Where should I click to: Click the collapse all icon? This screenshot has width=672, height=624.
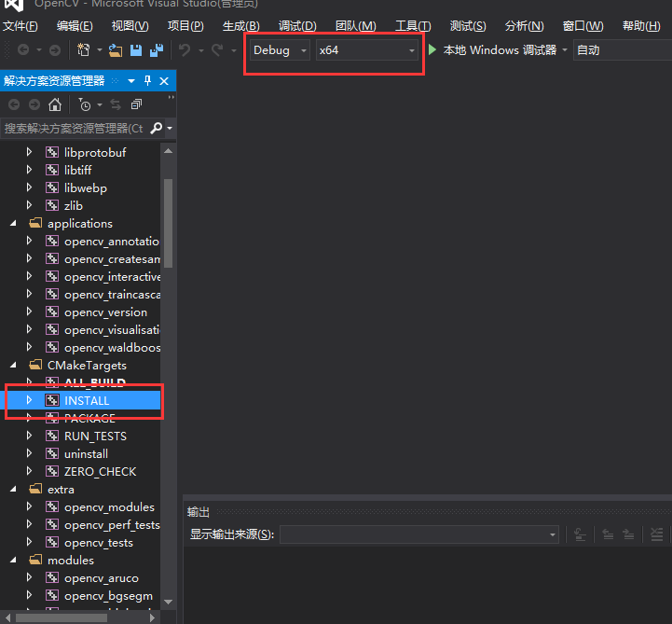(x=136, y=104)
